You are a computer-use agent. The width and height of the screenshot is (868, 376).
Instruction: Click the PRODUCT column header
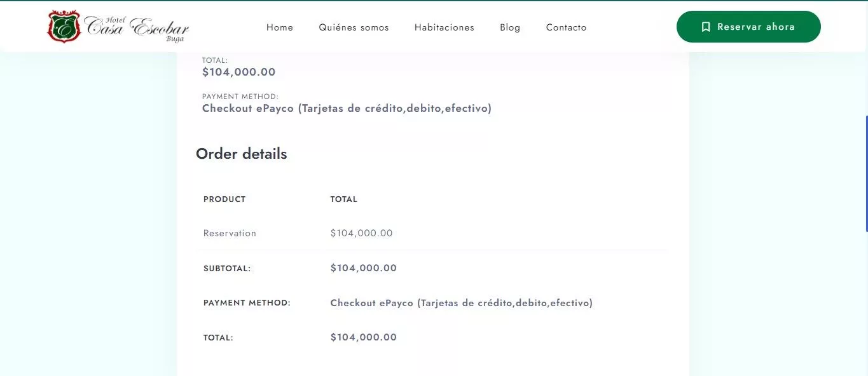pos(224,199)
